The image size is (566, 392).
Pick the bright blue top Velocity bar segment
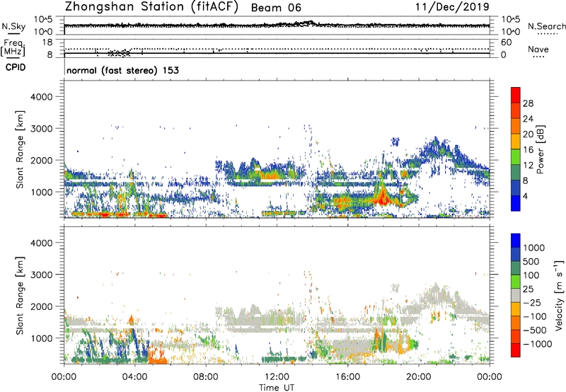tap(516, 241)
